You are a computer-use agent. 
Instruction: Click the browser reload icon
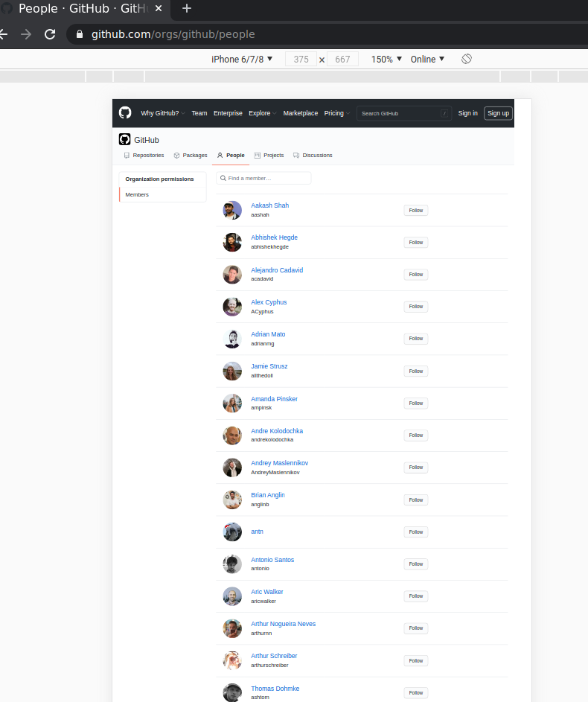pos(50,34)
